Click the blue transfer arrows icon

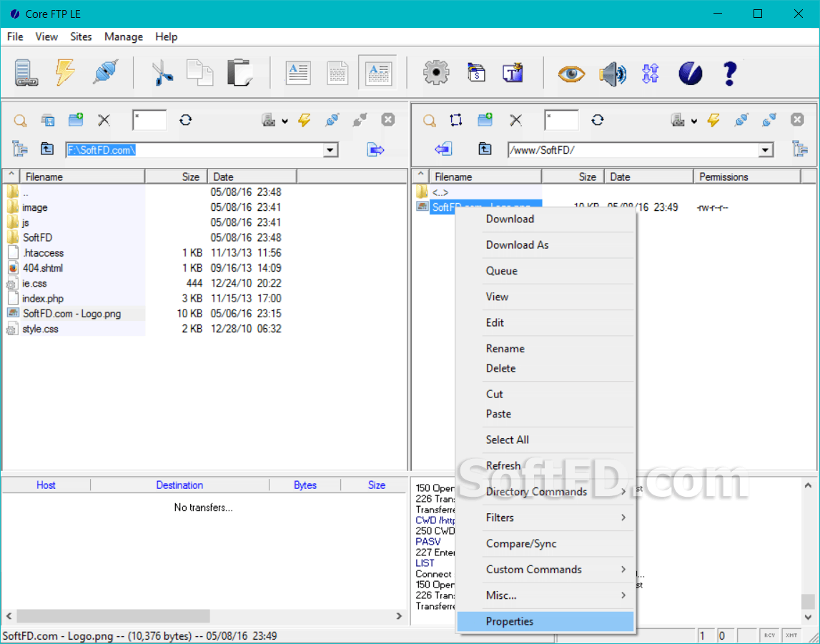650,73
